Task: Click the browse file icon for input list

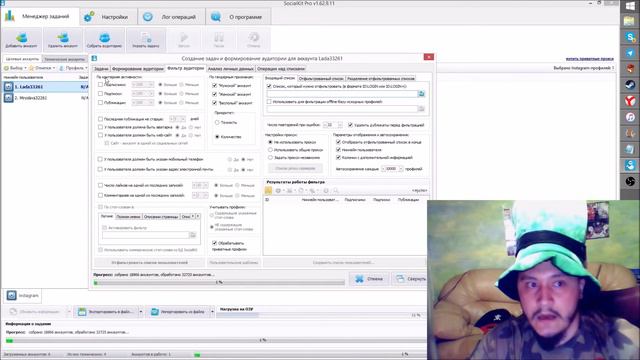Action: click(x=421, y=94)
